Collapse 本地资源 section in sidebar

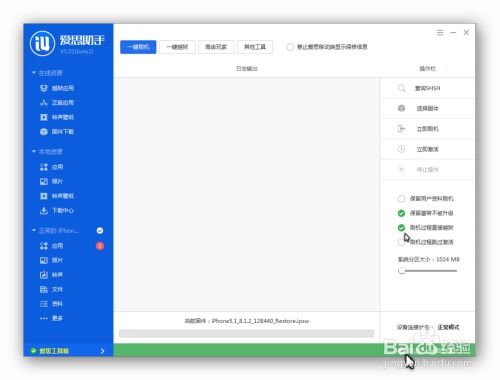pos(34,152)
